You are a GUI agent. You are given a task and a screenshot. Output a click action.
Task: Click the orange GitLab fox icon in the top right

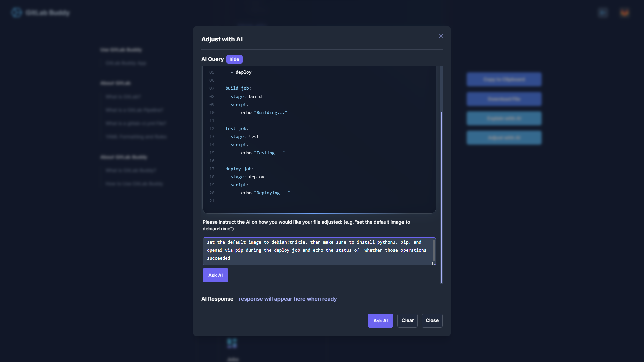pos(624,13)
